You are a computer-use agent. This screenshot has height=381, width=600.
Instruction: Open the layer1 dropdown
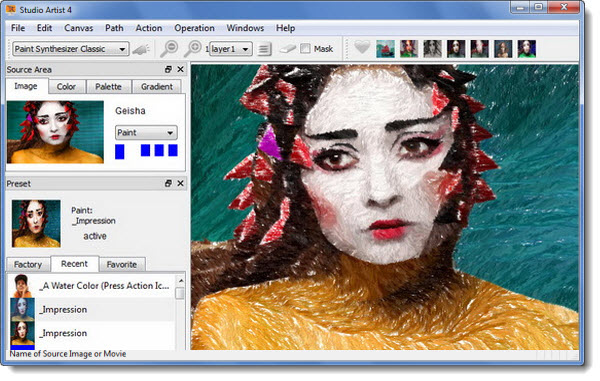click(x=231, y=49)
